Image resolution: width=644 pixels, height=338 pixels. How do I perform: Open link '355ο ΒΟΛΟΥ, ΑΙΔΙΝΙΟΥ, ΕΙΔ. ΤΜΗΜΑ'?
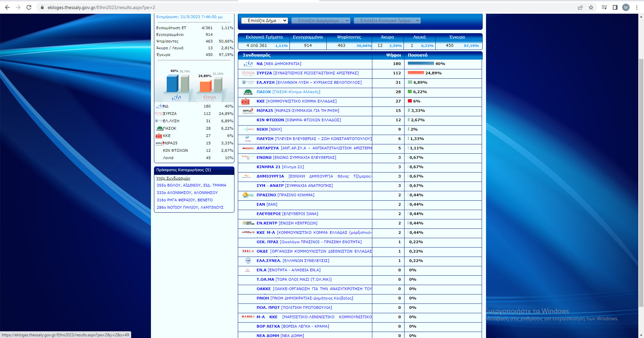pos(191,185)
